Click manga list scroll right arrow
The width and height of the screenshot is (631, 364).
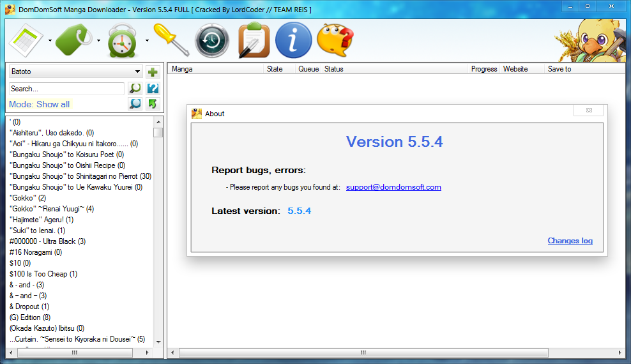(x=148, y=353)
